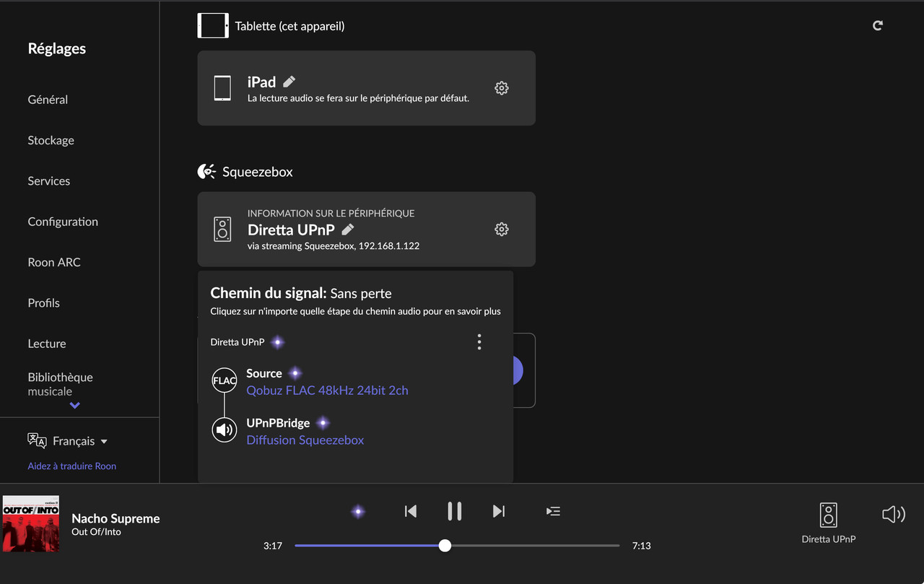
Task: Pause the current playback
Action: tap(455, 511)
